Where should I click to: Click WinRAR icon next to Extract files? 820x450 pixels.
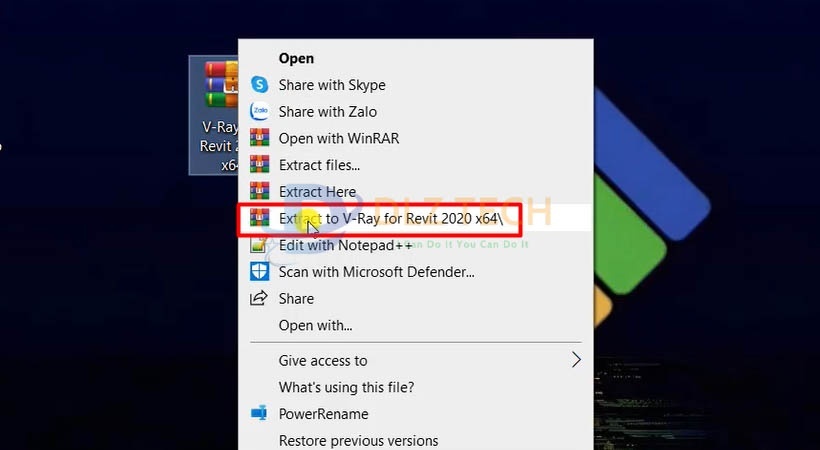point(260,165)
